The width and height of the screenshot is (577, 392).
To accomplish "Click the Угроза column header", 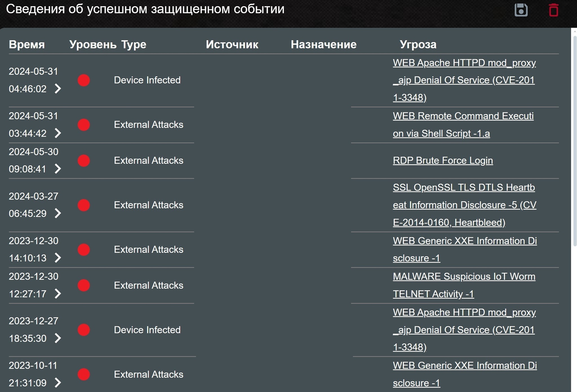I will [x=418, y=45].
